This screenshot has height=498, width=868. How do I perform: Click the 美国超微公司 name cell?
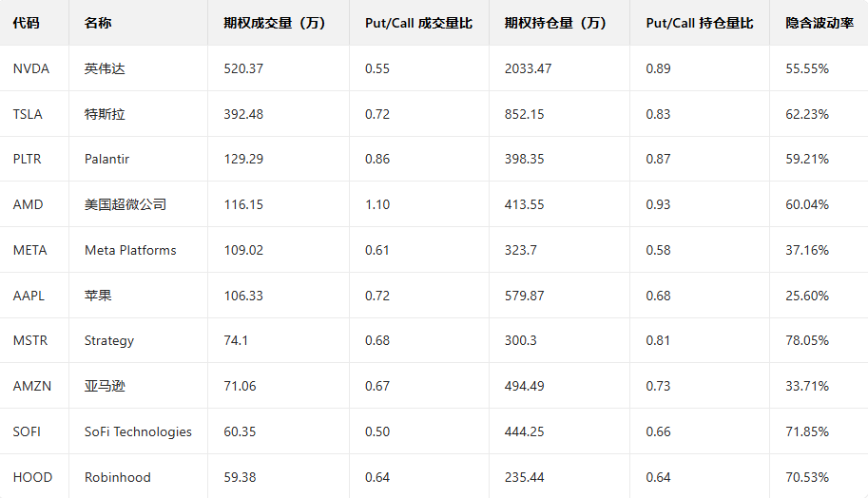pyautogui.click(x=125, y=204)
